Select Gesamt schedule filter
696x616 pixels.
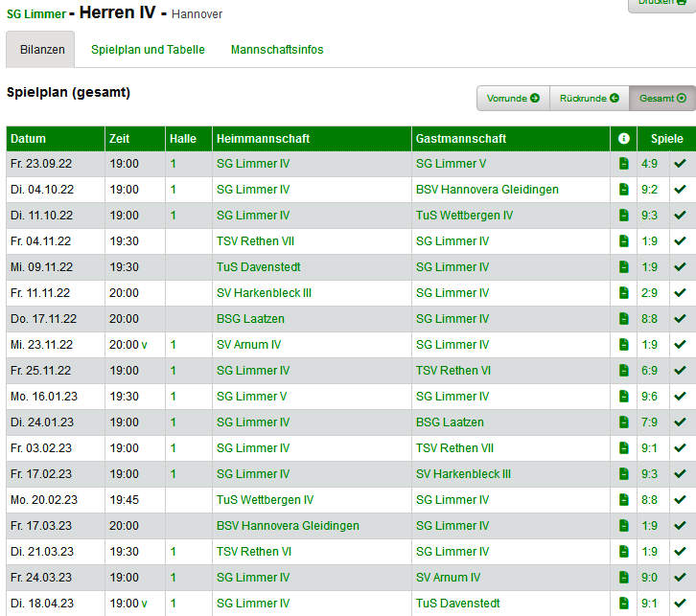point(662,99)
